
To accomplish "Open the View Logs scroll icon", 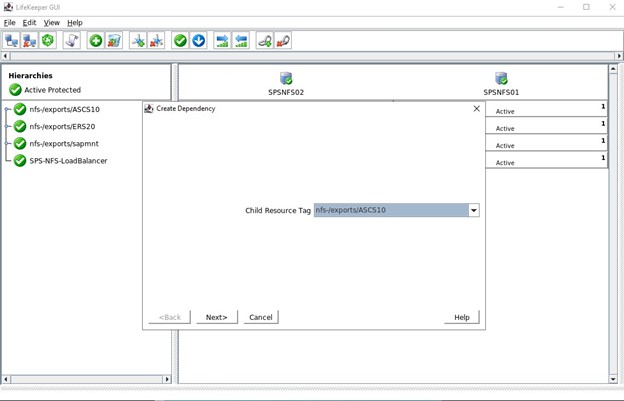I will pyautogui.click(x=72, y=41).
